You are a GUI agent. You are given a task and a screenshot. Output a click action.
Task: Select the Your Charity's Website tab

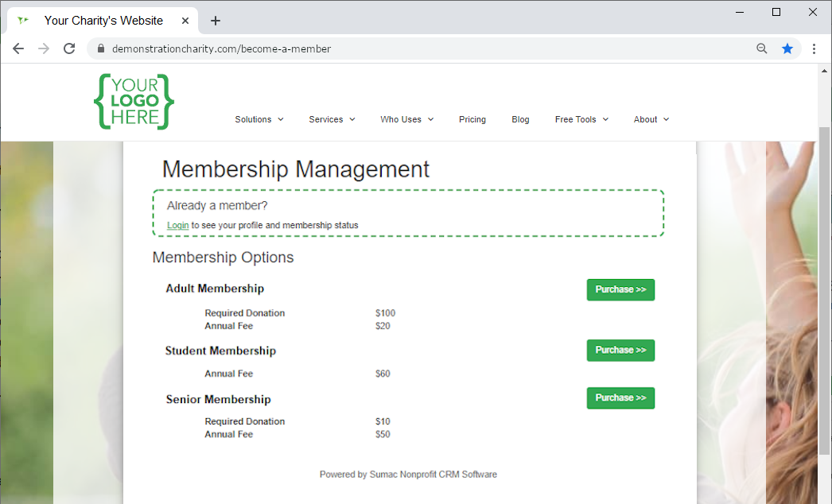click(103, 21)
